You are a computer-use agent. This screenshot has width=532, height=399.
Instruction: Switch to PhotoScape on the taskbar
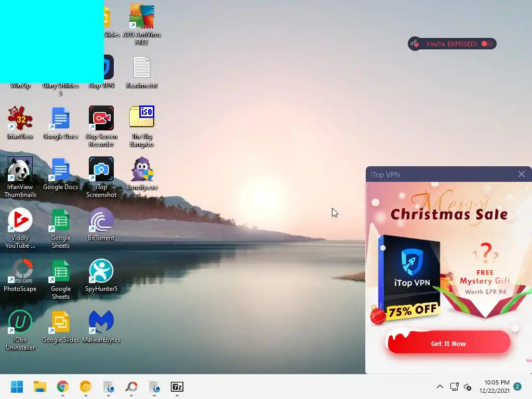pyautogui.click(x=131, y=387)
